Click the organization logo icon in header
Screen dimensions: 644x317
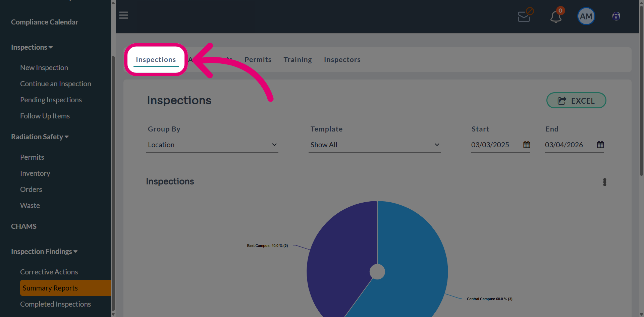pos(616,16)
